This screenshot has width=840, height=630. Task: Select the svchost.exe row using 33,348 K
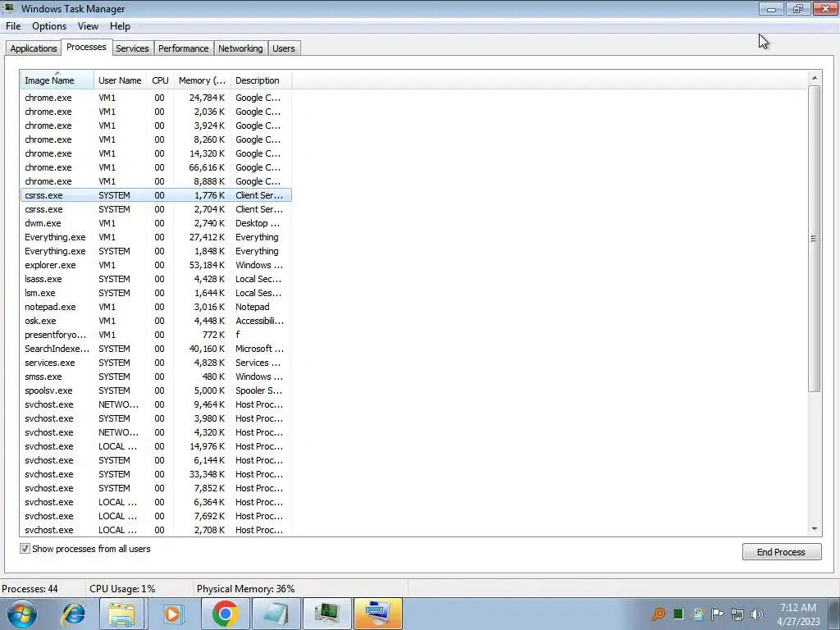coord(156,474)
